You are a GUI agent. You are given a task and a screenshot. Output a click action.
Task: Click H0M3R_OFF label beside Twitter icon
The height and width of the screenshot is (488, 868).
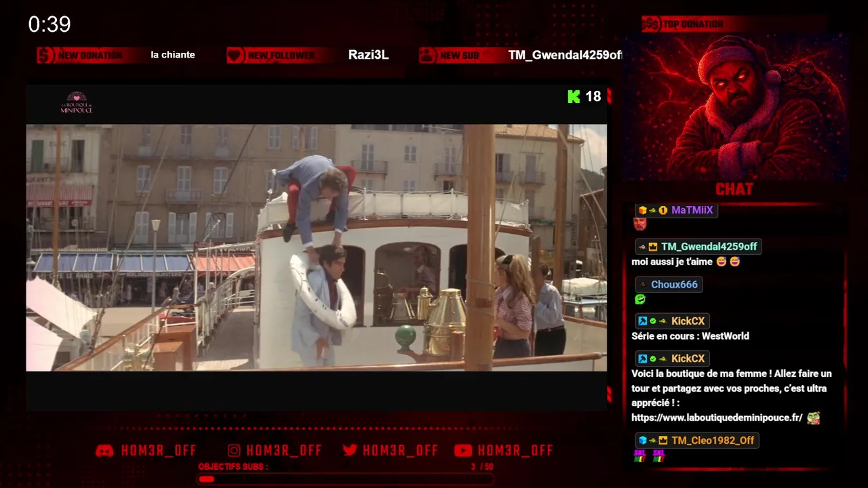[x=400, y=451]
